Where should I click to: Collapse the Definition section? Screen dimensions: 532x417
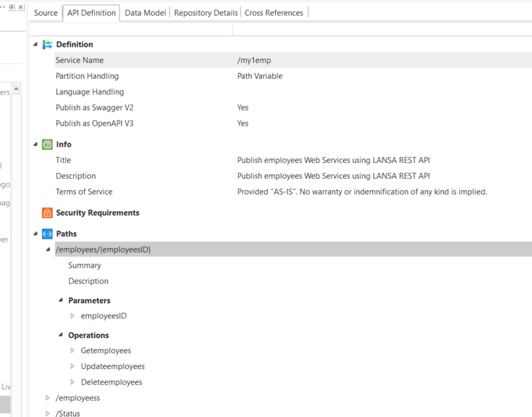pos(35,45)
